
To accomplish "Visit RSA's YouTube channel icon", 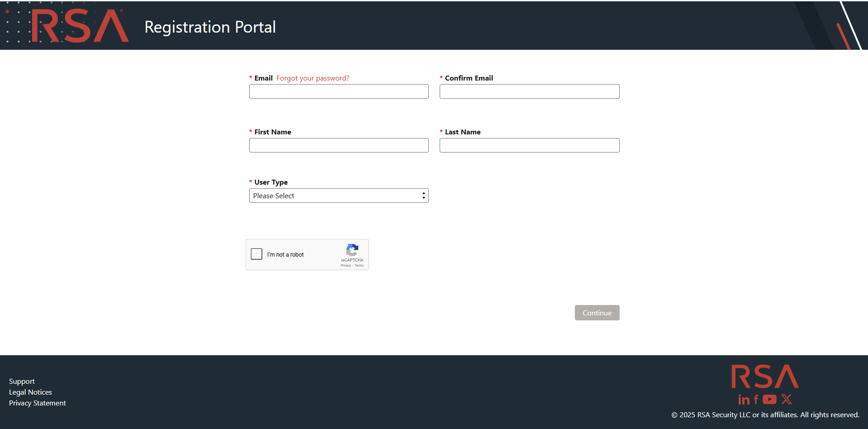I will click(x=769, y=400).
